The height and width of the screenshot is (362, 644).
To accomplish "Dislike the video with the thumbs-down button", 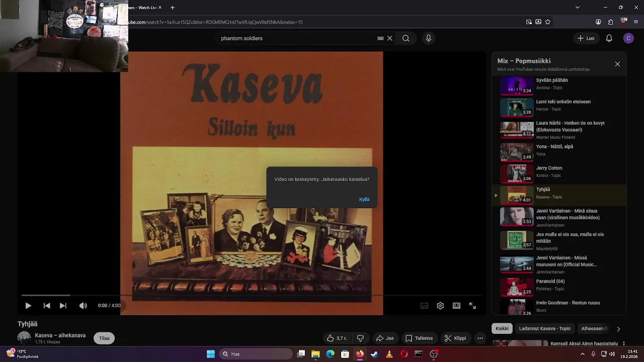I will 360,338.
